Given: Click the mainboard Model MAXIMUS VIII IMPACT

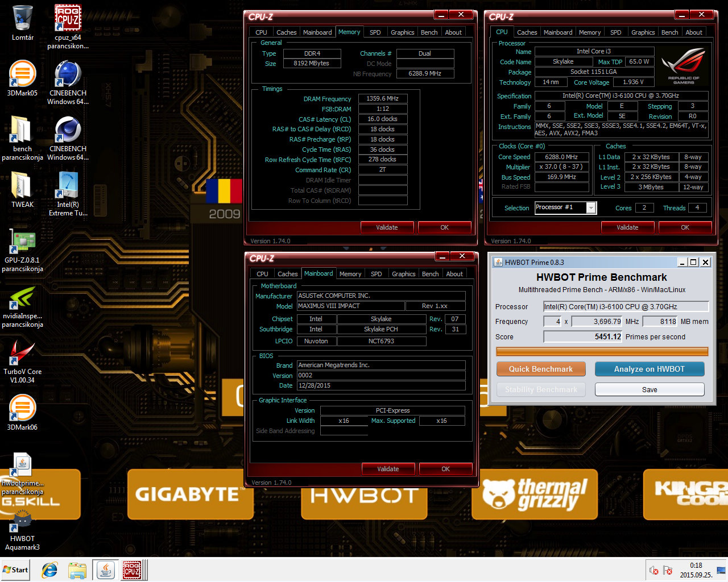Looking at the screenshot, I should 350,306.
